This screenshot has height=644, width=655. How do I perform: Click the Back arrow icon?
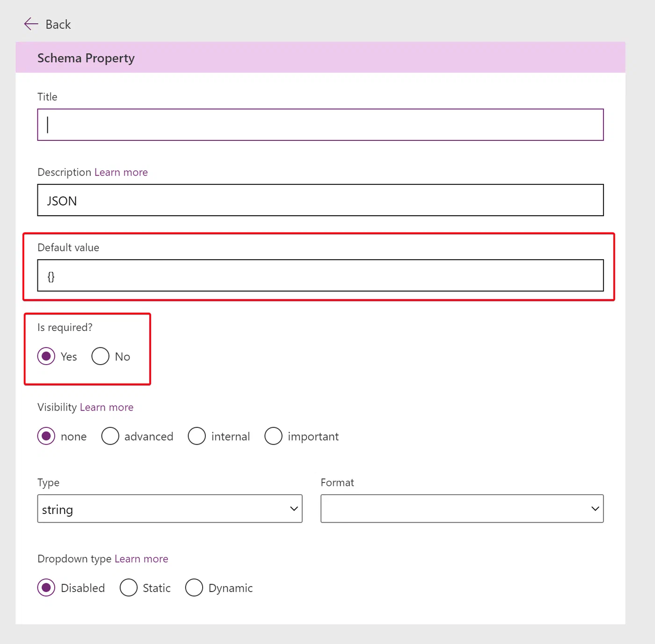click(31, 24)
